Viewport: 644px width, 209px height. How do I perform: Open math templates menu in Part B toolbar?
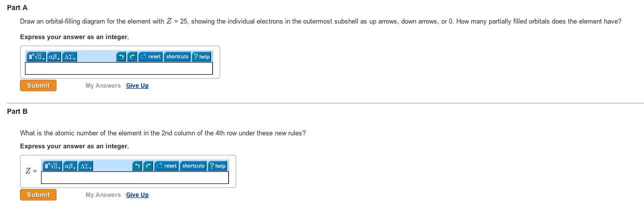point(53,166)
